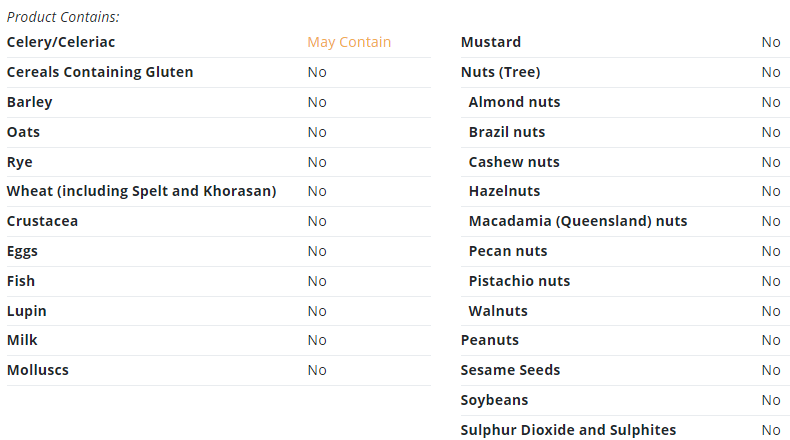Select the 'Product Contains:' heading text
The height and width of the screenshot is (440, 790).
(x=63, y=17)
